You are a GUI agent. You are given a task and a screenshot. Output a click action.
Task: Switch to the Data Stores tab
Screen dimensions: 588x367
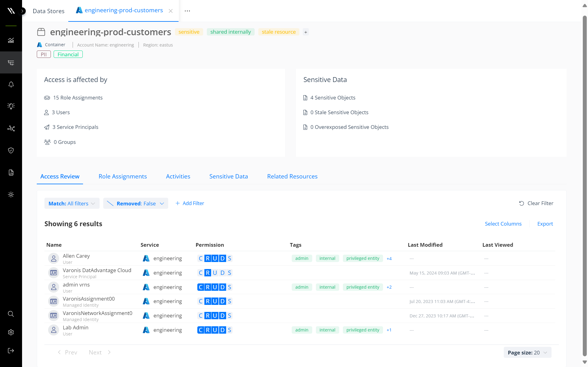tap(48, 11)
